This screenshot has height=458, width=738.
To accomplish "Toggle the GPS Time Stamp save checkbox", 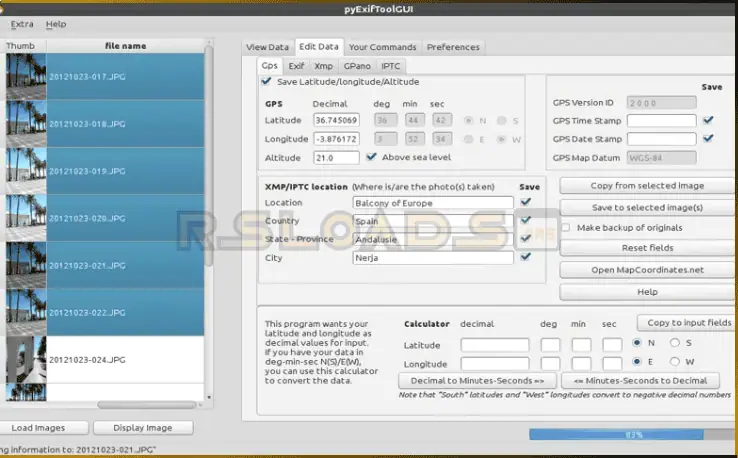I will point(708,120).
